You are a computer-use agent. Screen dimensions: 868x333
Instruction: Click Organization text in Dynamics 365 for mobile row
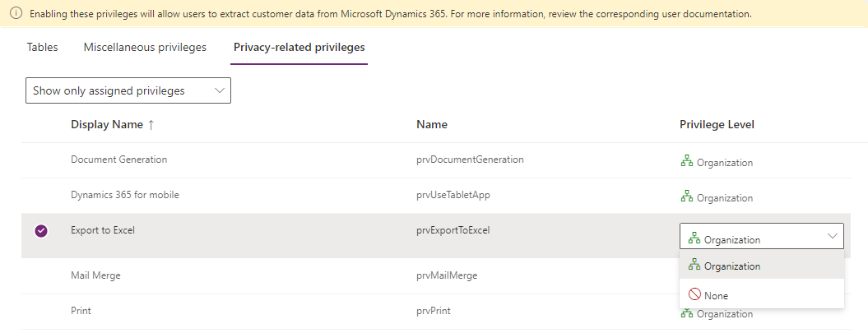coord(725,197)
